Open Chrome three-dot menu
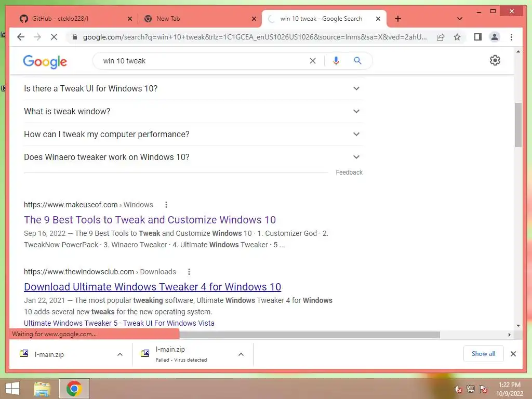532x399 pixels. coord(512,37)
